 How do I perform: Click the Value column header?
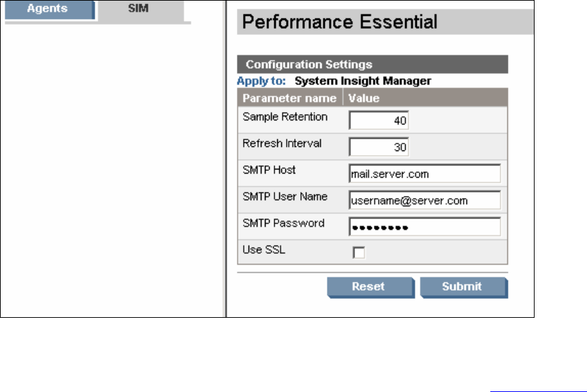pos(364,98)
